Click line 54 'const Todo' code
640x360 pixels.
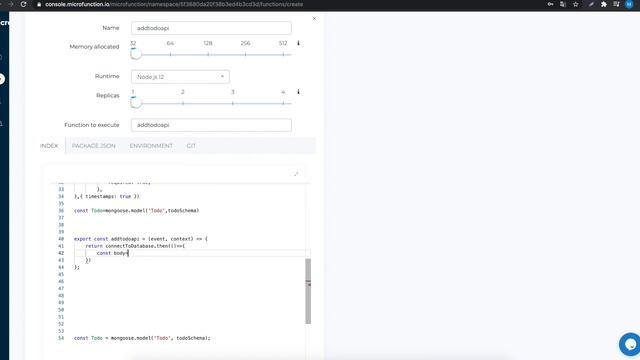[x=142, y=338]
